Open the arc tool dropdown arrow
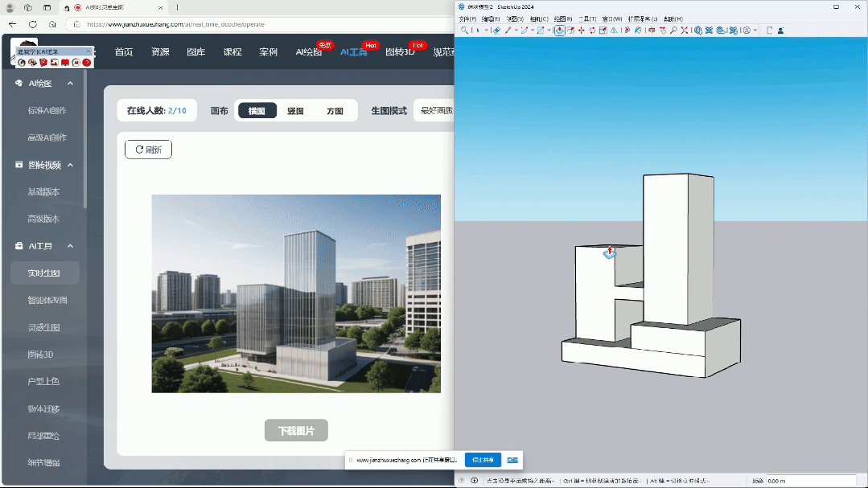Screen dimensions: 868x488 click(x=533, y=31)
